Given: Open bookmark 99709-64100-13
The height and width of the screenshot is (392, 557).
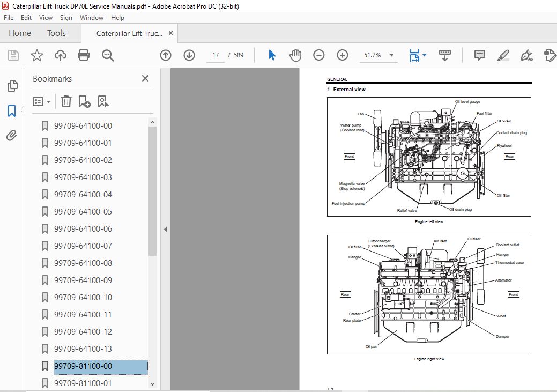Looking at the screenshot, I should tap(83, 349).
